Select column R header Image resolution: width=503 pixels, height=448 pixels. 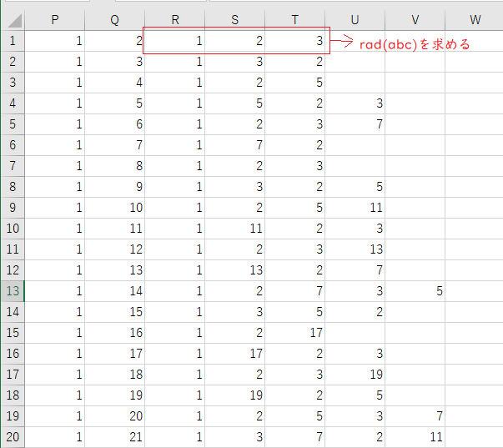[x=175, y=19]
